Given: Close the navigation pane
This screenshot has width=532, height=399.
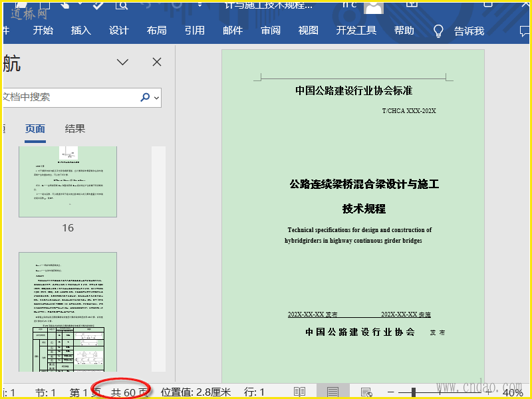Looking at the screenshot, I should click(x=157, y=62).
